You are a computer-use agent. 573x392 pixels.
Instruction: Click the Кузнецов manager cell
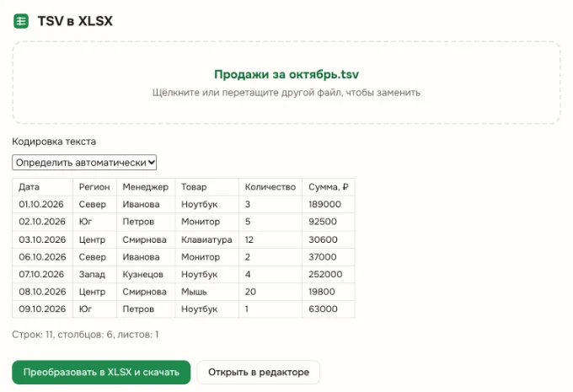tap(146, 274)
